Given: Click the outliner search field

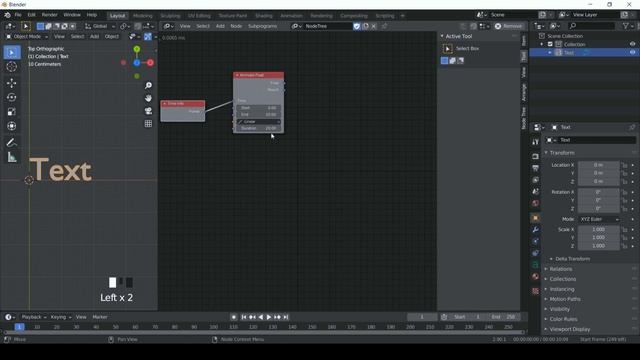Looking at the screenshot, I should click(591, 26).
